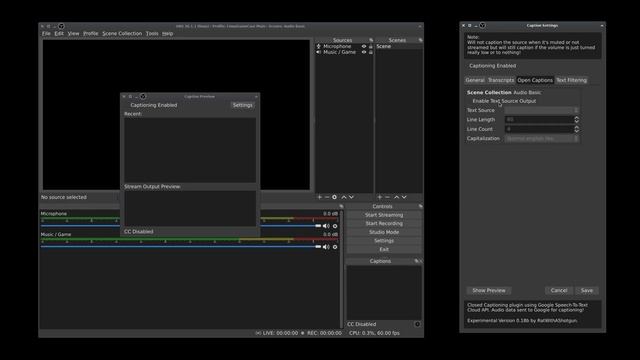
Task: Click the Microphone source icon in Sources list
Action: [319, 47]
